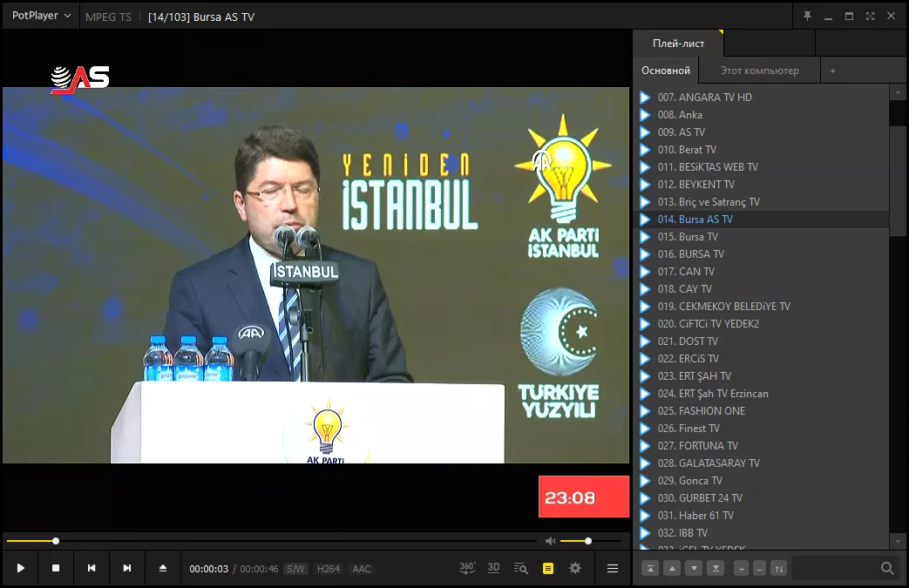Select 028. GALATASARAY TV channel

tap(763, 463)
